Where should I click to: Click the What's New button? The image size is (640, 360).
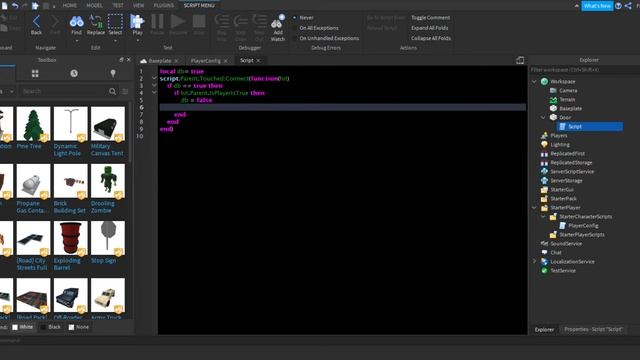coord(597,6)
